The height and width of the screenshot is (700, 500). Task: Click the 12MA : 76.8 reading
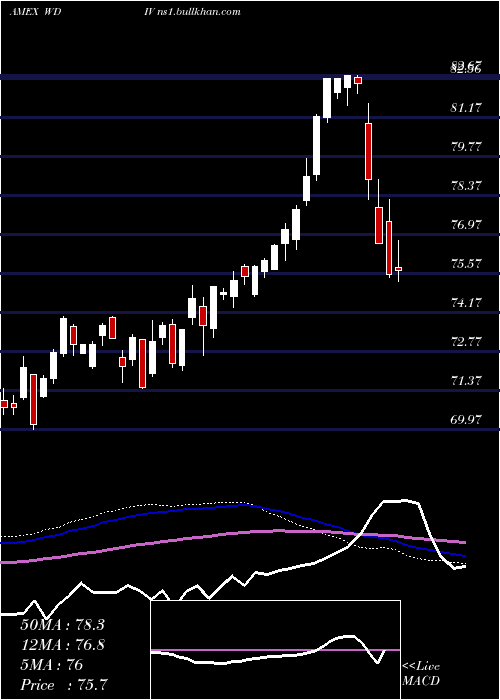click(x=62, y=645)
